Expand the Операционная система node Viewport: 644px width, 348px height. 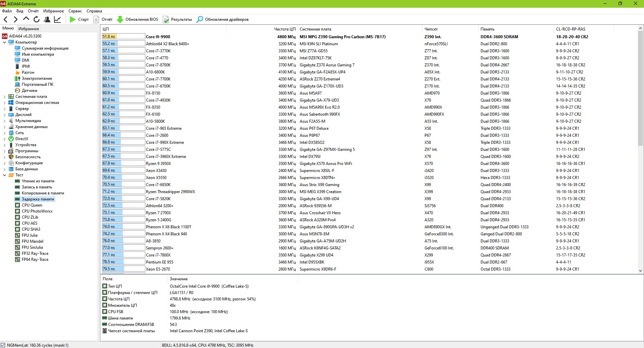click(x=4, y=103)
